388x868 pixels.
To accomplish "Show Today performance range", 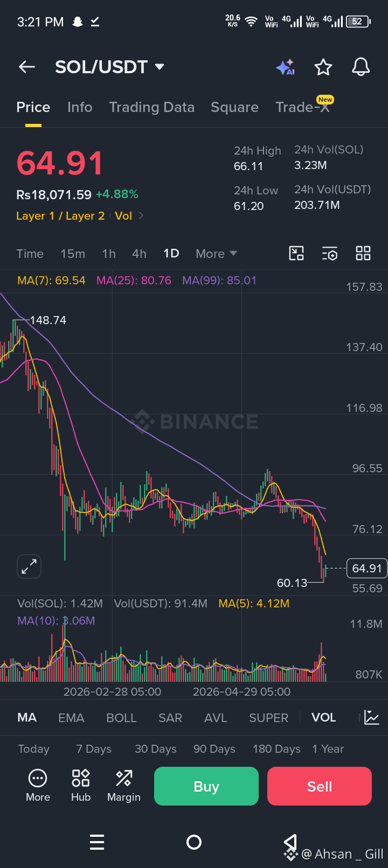I will click(33, 749).
